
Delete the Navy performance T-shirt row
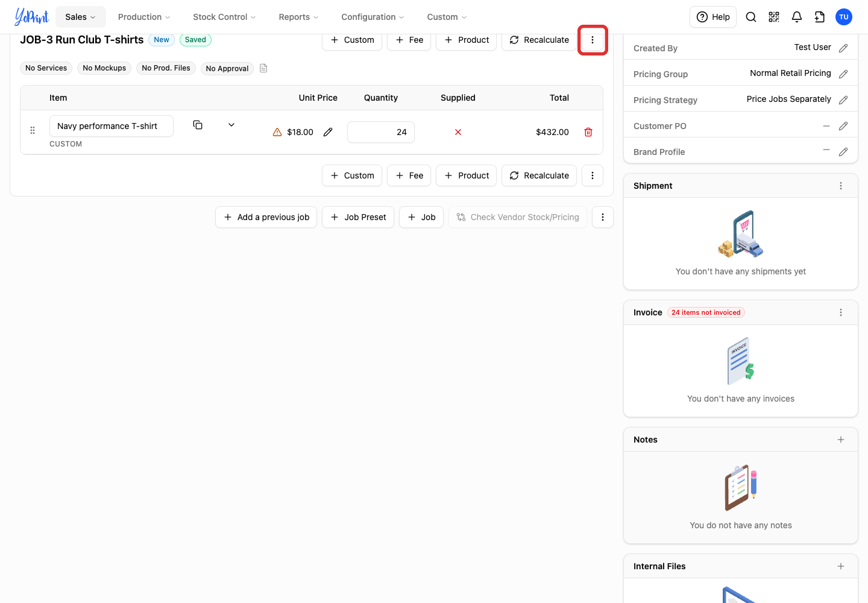[588, 132]
